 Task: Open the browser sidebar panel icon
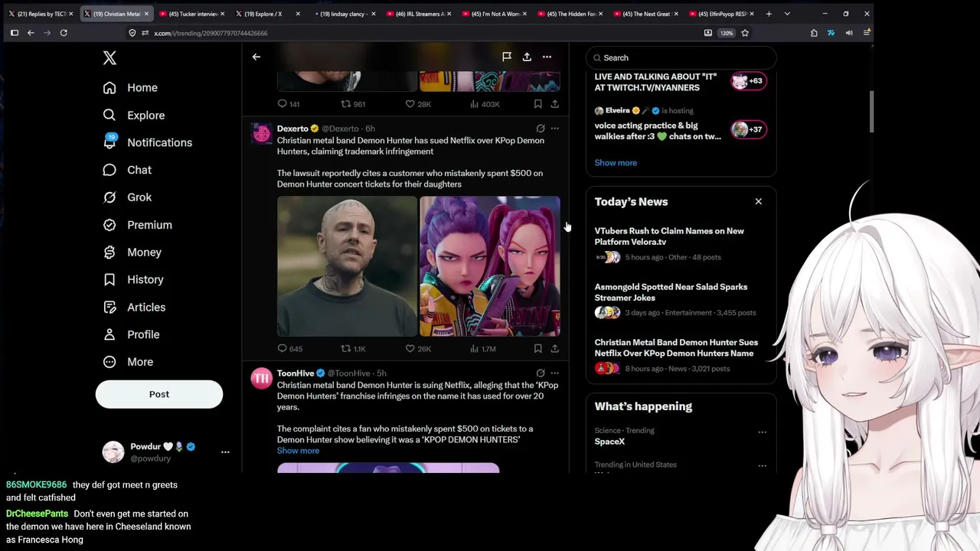(x=15, y=33)
